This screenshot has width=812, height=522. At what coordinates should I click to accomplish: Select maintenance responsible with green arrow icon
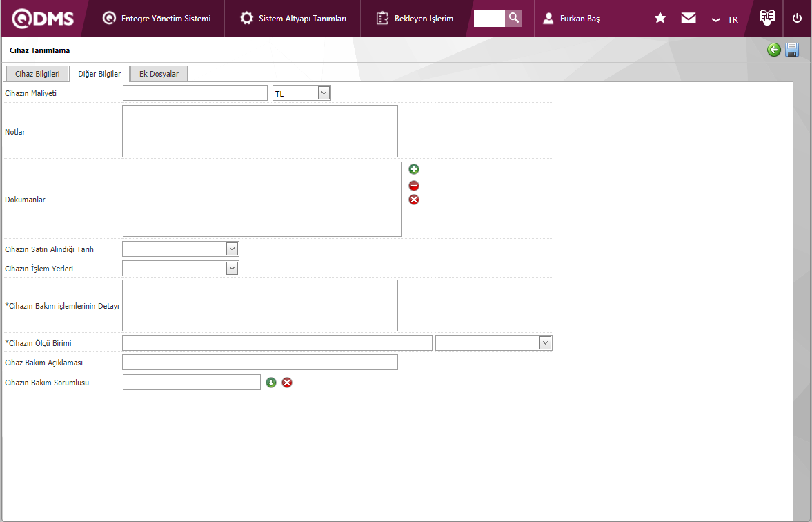click(271, 383)
